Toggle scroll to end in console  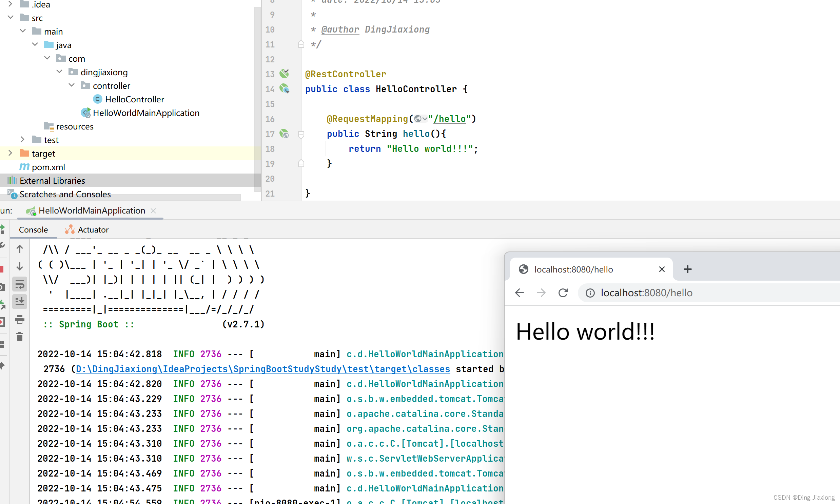pyautogui.click(x=20, y=302)
